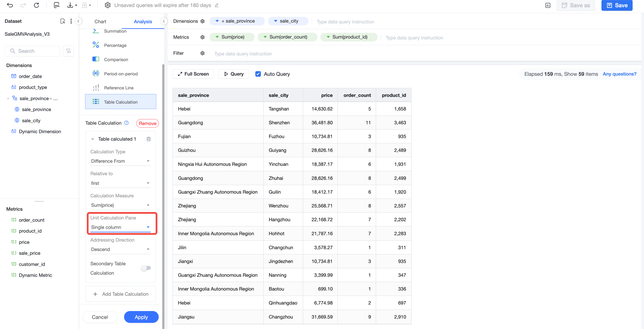
Task: Switch to the Chart tab
Action: coord(100,21)
